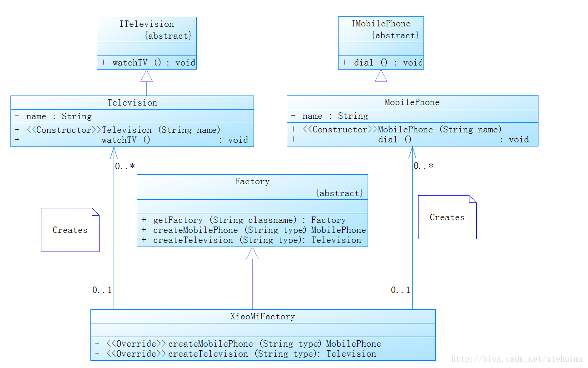Click the generalization triangle below ITelevision
This screenshot has width=588, height=368.
(146, 76)
